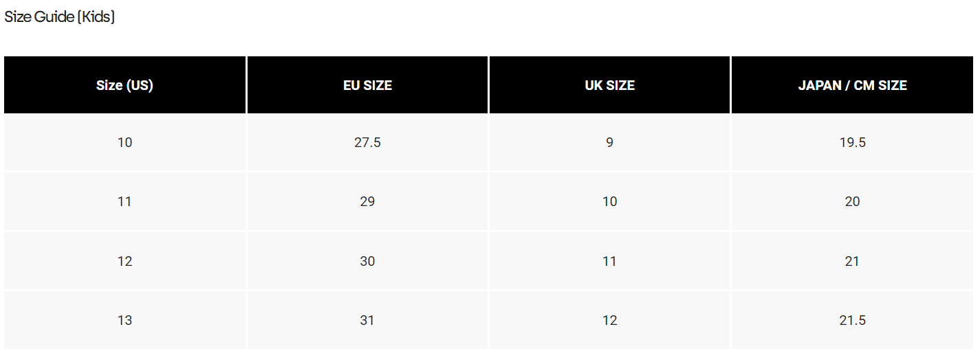This screenshot has width=980, height=351.
Task: Click Japan size 19.5 cell
Action: click(852, 143)
